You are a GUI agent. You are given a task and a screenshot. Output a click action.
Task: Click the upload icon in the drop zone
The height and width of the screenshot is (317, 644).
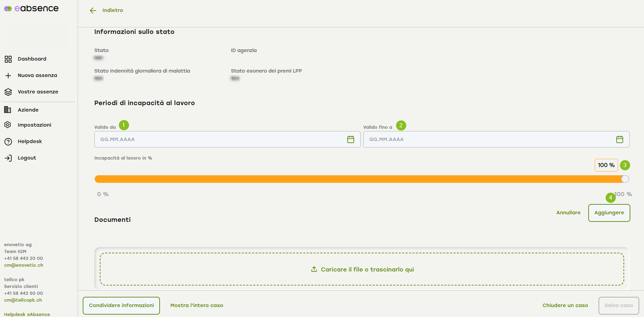tap(314, 269)
